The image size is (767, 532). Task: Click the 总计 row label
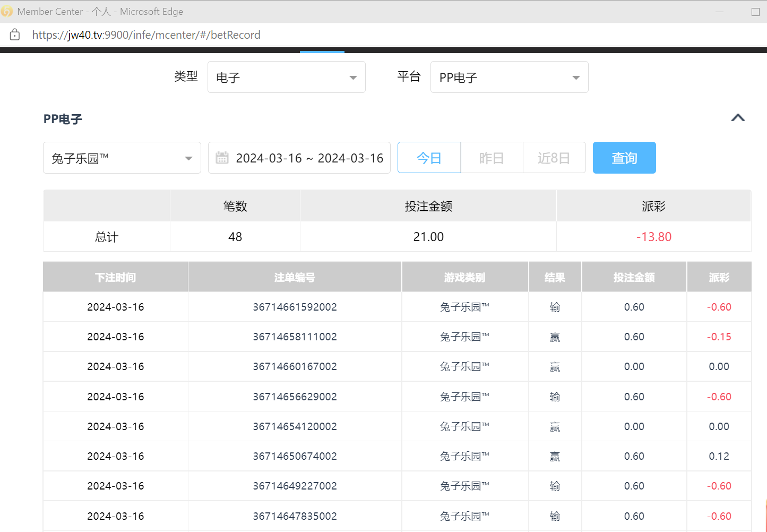[x=107, y=237]
